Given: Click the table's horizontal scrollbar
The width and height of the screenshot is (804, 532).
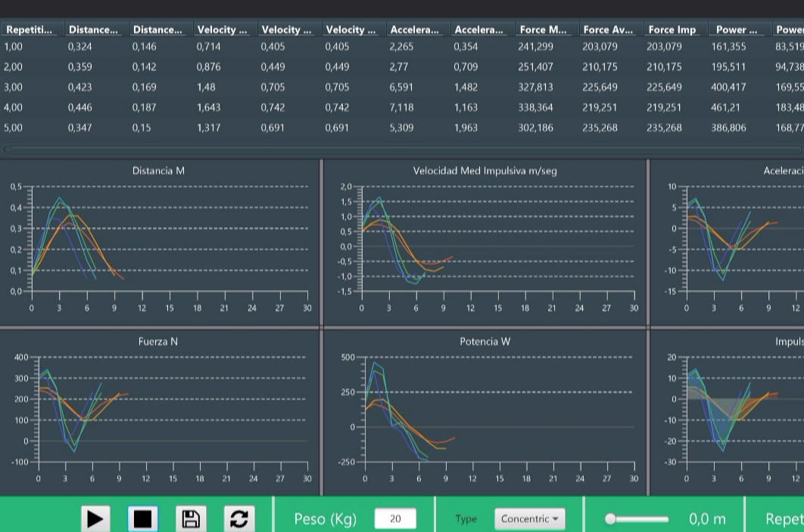Looking at the screenshot, I should 401,149.
